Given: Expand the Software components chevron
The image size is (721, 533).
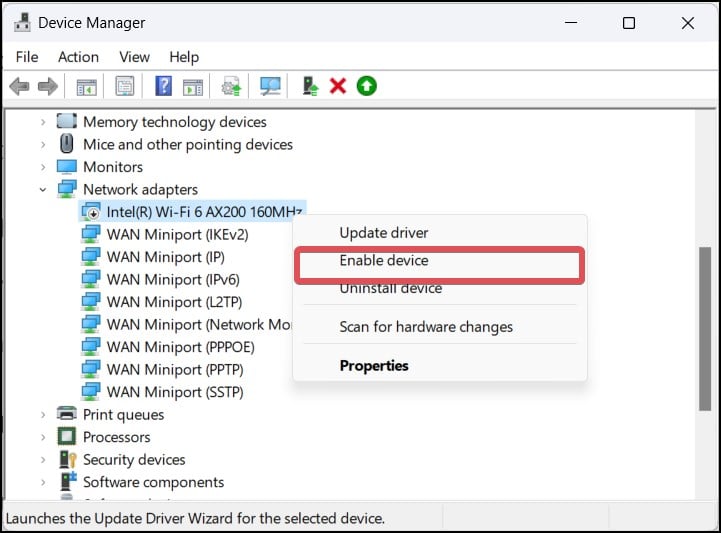Looking at the screenshot, I should 43,482.
